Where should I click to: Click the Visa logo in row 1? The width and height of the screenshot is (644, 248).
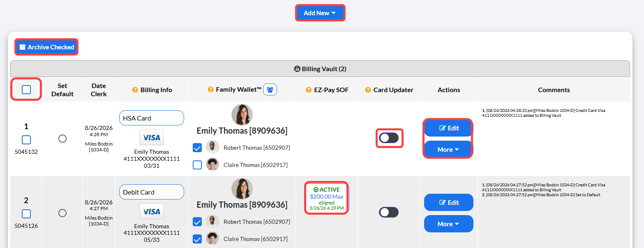(x=152, y=137)
